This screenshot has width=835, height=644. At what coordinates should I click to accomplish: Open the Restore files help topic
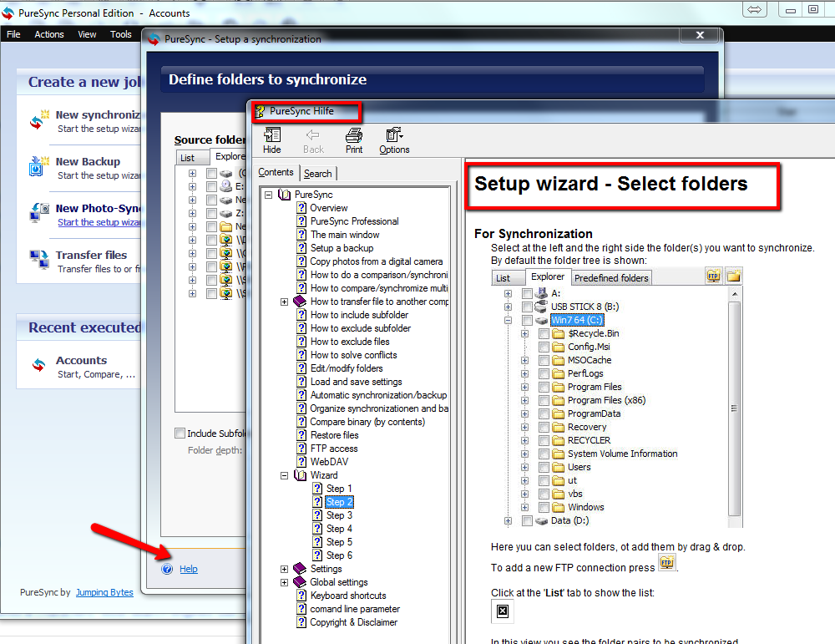click(335, 435)
